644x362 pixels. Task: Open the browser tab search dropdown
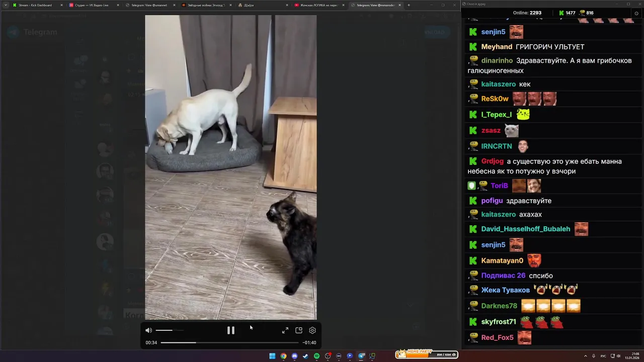pyautogui.click(x=6, y=5)
